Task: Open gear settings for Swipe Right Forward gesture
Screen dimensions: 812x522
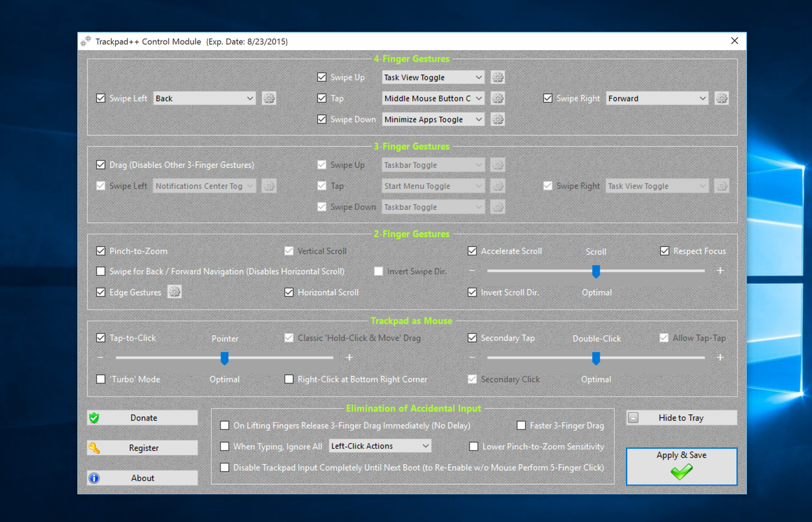Action: [721, 97]
